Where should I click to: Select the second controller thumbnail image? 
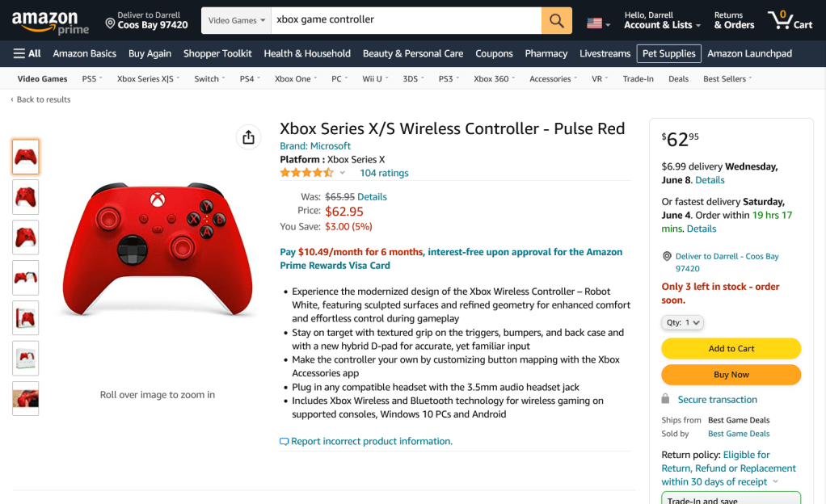pos(26,197)
